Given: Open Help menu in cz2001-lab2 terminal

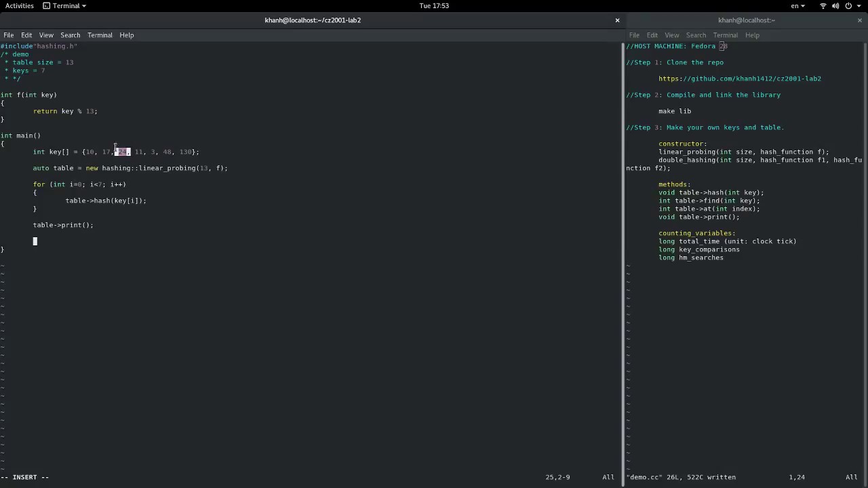Looking at the screenshot, I should 127,35.
